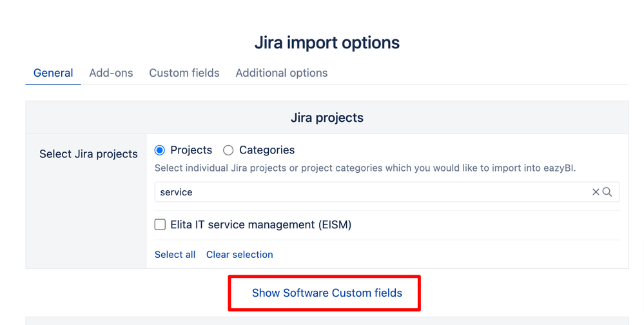Select the Categories radio button
This screenshot has height=325, width=644.
pyautogui.click(x=228, y=150)
